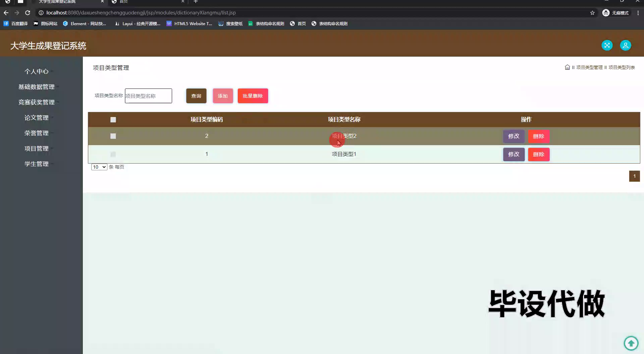Screen dimensions: 644x354
Task: Click the 批量删除 button
Action: click(253, 96)
